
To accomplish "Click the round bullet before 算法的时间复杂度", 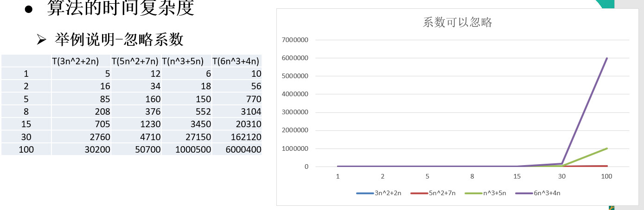I will (x=29, y=10).
